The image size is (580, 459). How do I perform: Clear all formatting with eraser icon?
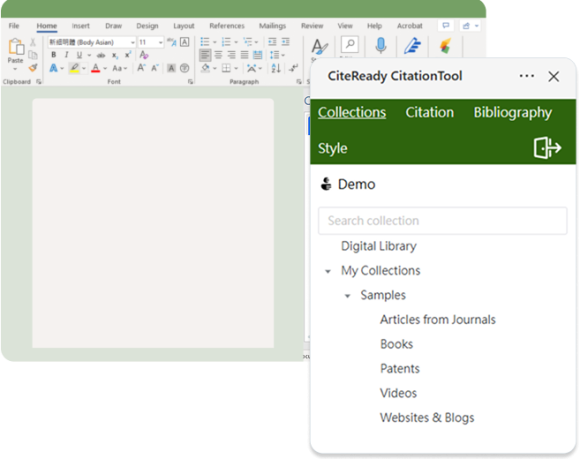[x=144, y=55]
